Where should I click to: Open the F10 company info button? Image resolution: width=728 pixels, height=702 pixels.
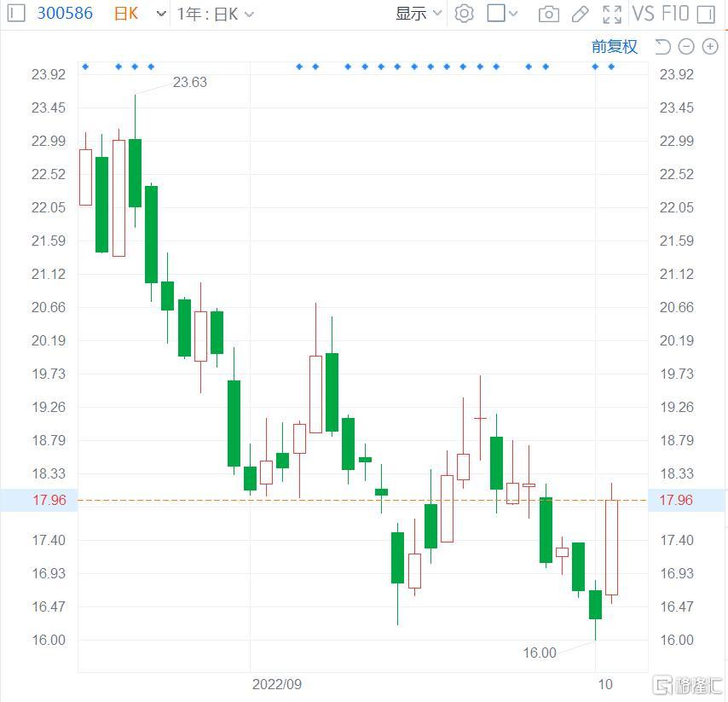point(675,14)
